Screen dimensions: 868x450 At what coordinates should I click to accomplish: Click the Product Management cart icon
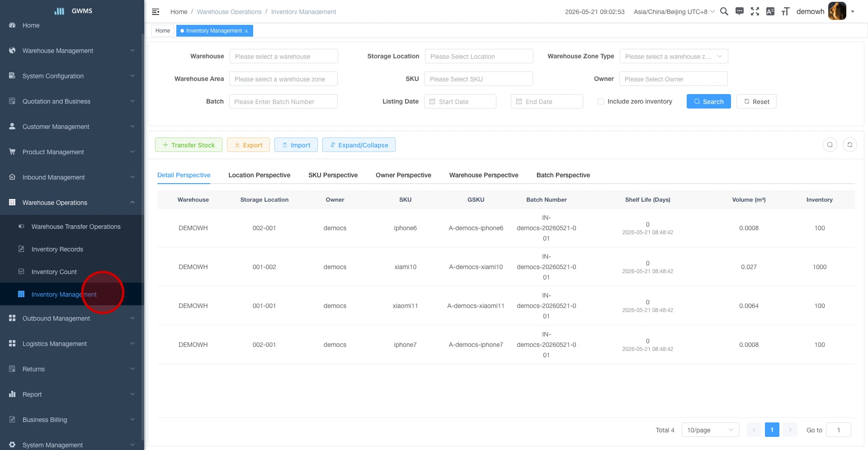click(12, 152)
